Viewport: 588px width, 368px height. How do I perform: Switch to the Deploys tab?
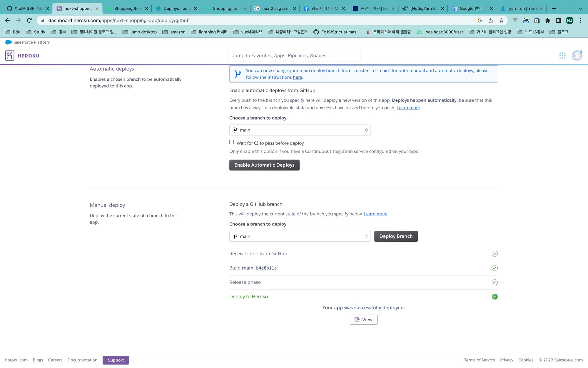point(176,9)
